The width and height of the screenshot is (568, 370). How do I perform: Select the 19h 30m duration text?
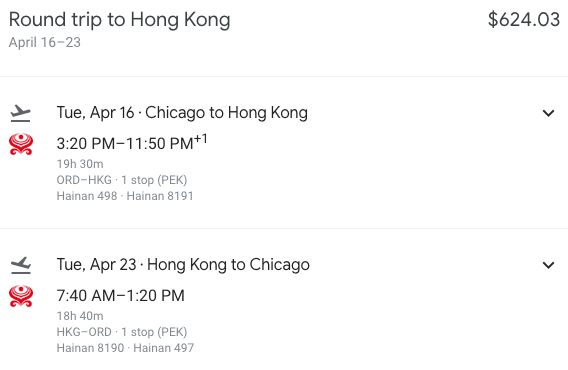click(x=80, y=164)
